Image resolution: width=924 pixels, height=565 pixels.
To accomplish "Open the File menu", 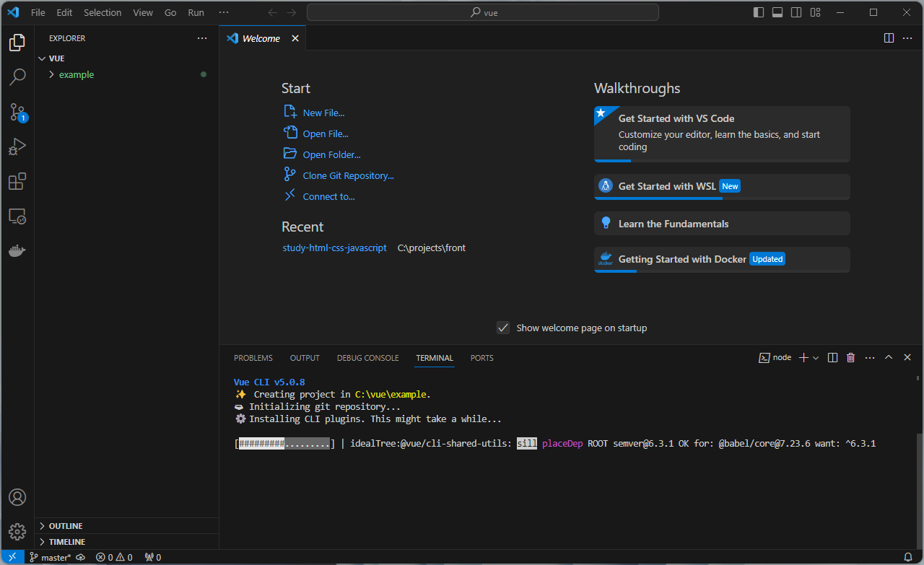I will (x=38, y=12).
